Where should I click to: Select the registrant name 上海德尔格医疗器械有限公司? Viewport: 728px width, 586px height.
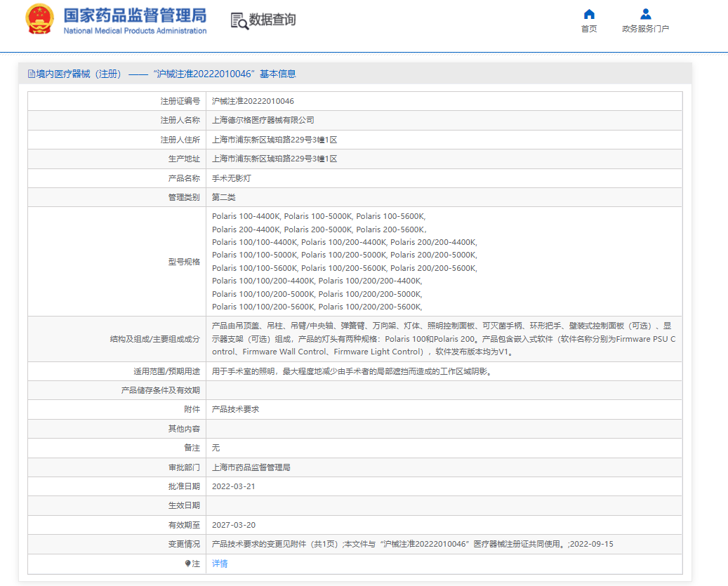click(x=263, y=121)
